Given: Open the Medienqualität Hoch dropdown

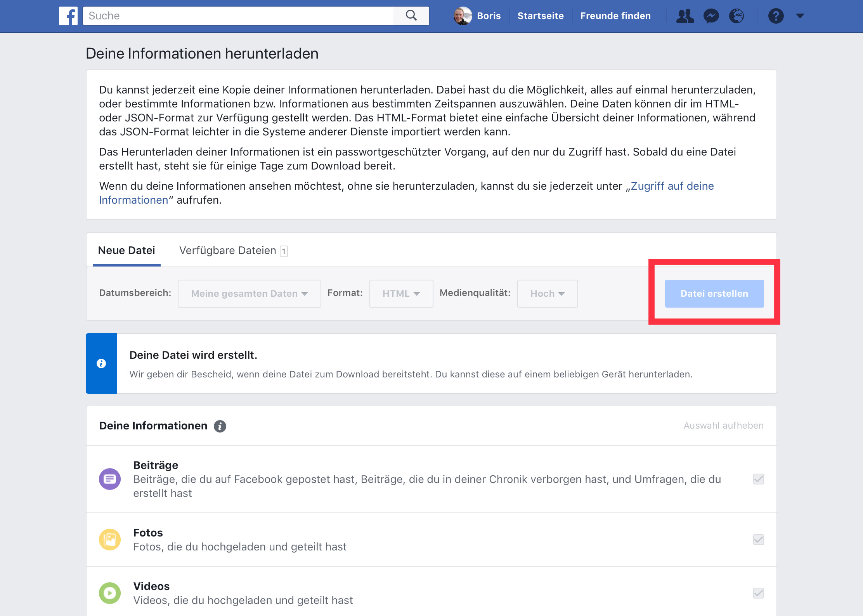Looking at the screenshot, I should [x=547, y=294].
